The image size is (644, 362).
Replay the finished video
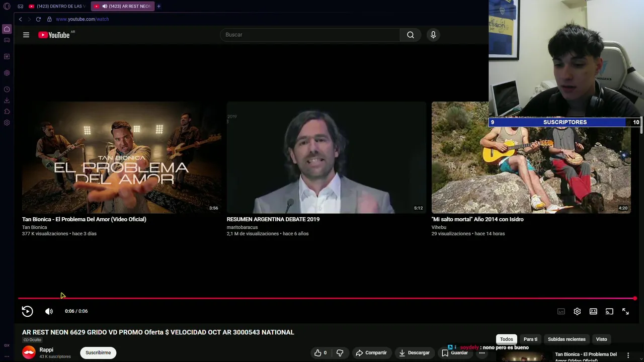point(27,311)
